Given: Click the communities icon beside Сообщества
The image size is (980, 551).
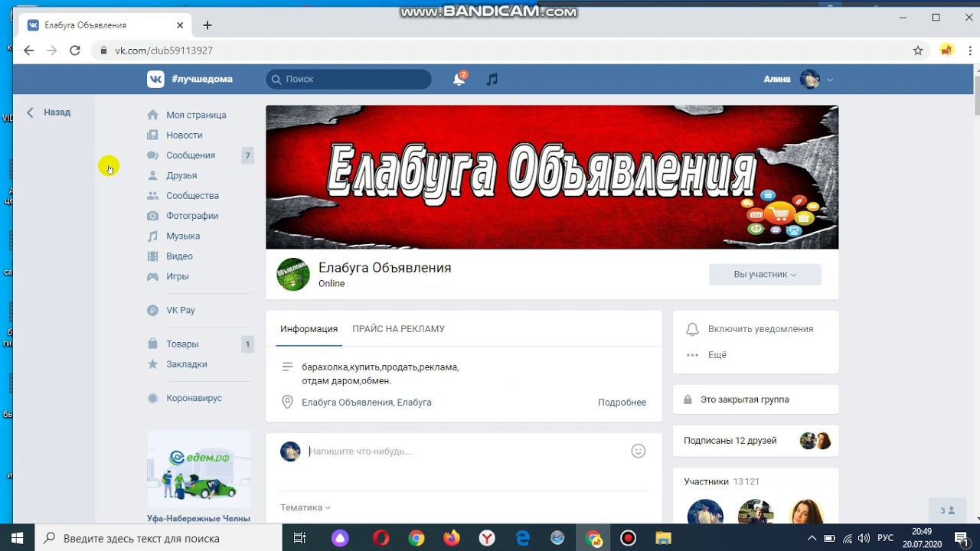Looking at the screenshot, I should pyautogui.click(x=152, y=195).
